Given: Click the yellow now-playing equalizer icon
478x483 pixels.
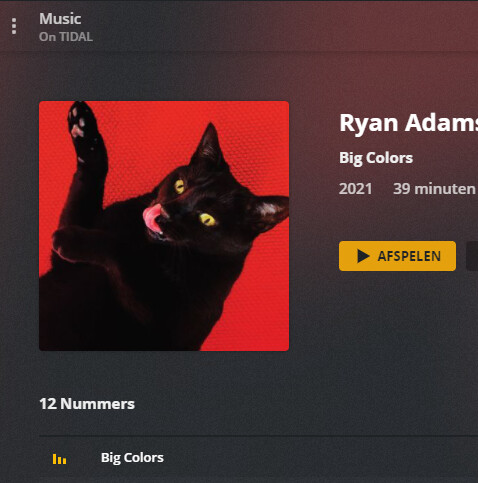Looking at the screenshot, I should coord(59,459).
